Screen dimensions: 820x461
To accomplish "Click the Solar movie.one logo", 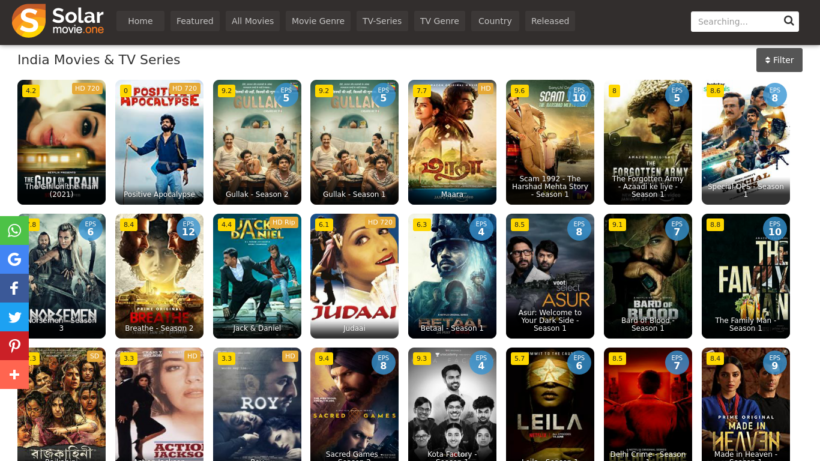I will [x=58, y=21].
